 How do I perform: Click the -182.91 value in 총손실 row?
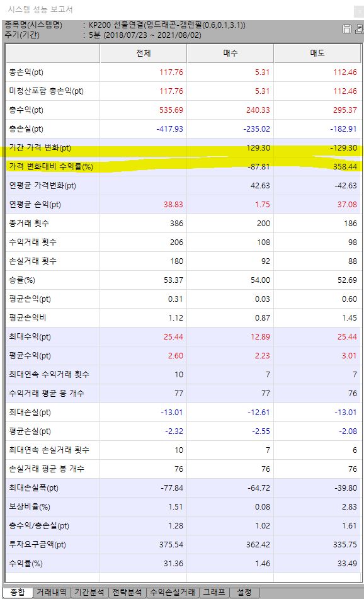click(343, 129)
